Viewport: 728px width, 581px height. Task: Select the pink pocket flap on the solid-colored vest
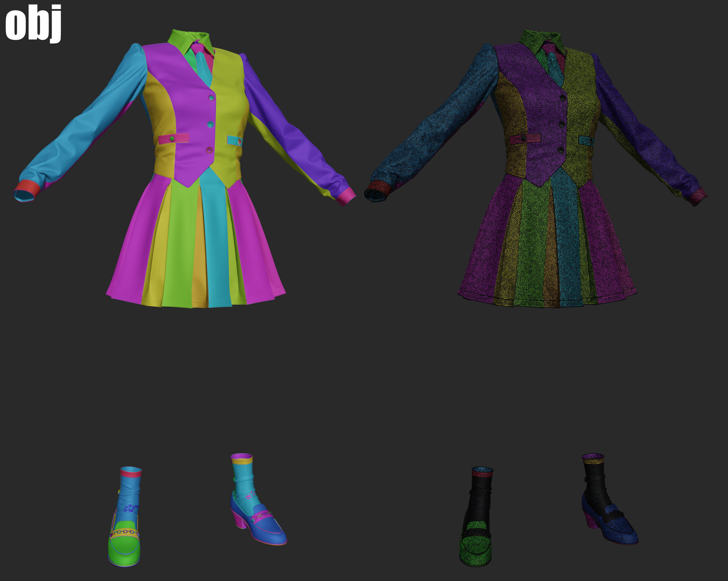(174, 139)
